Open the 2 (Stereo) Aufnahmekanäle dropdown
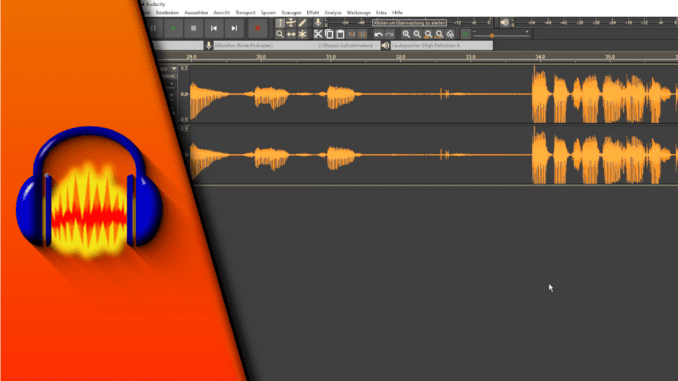This screenshot has width=678, height=381. tap(349, 45)
